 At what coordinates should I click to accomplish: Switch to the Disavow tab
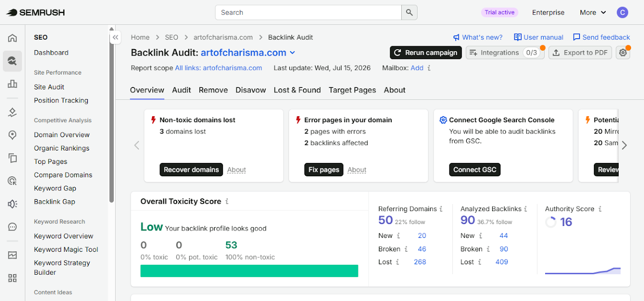251,90
